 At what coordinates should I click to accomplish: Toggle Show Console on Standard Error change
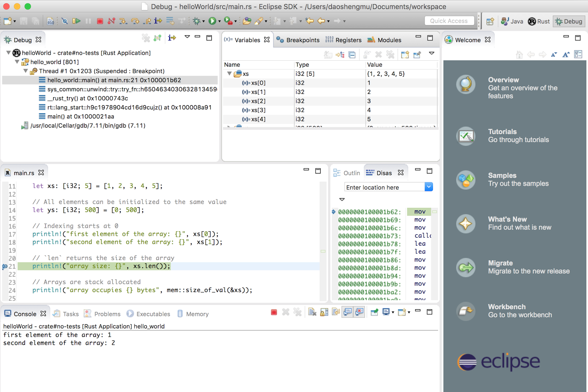pos(359,312)
